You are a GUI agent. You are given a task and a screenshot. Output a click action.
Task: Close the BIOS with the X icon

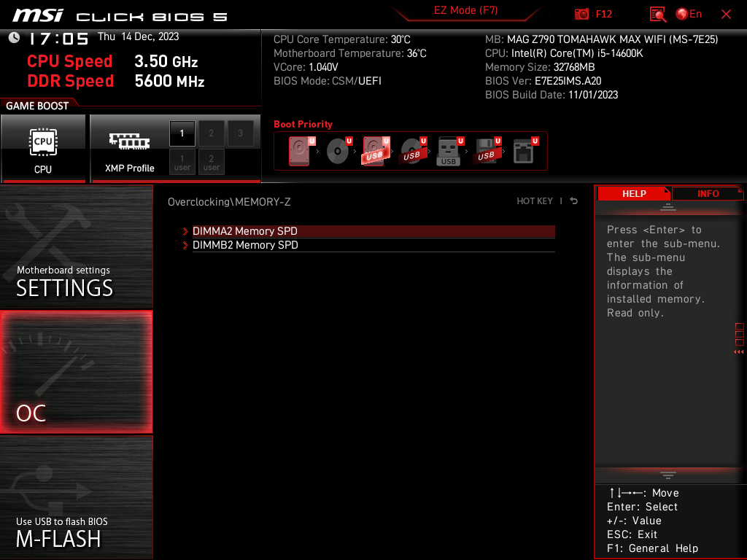pyautogui.click(x=726, y=15)
